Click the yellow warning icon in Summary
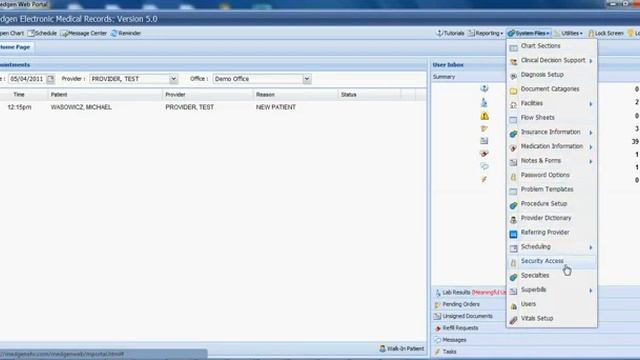Viewport: 640px width, 360px height. (484, 116)
